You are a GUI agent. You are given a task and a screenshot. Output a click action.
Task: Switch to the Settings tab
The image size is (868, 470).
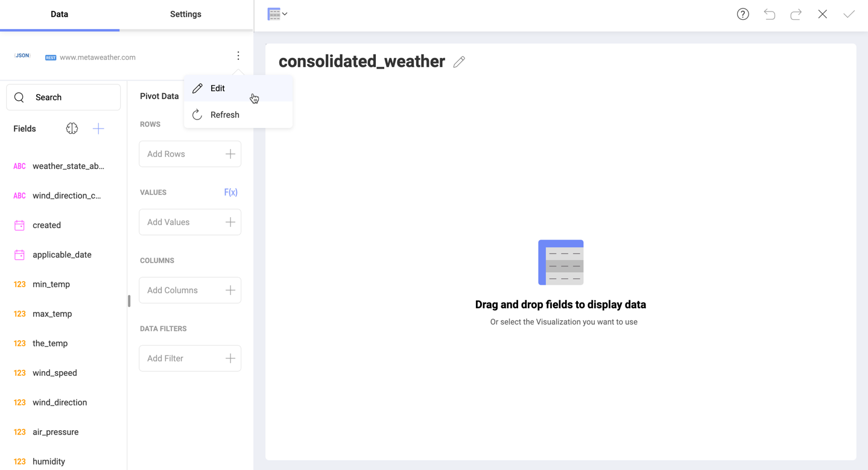pos(186,14)
